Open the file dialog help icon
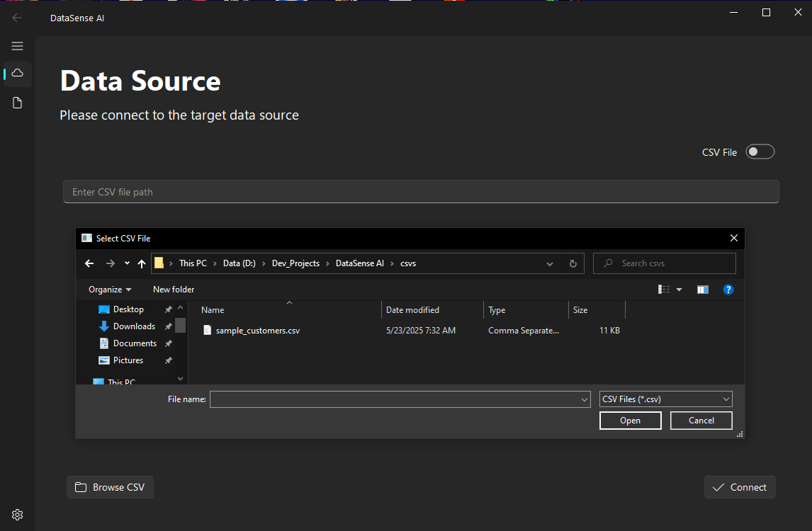This screenshot has width=812, height=531. 728,290
